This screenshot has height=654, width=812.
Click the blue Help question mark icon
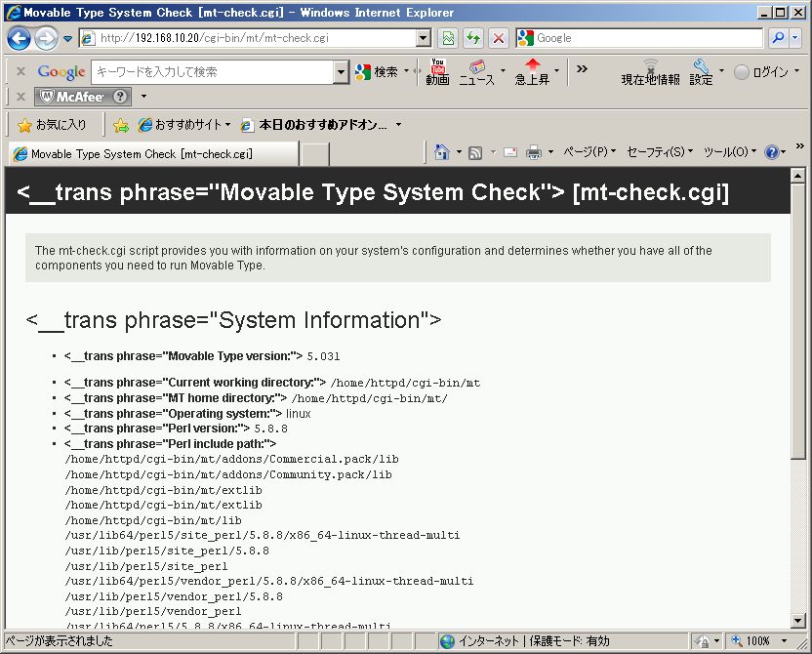pyautogui.click(x=772, y=152)
